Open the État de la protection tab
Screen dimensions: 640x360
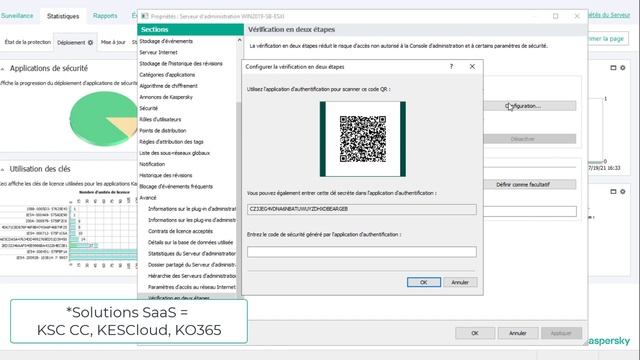click(x=27, y=42)
